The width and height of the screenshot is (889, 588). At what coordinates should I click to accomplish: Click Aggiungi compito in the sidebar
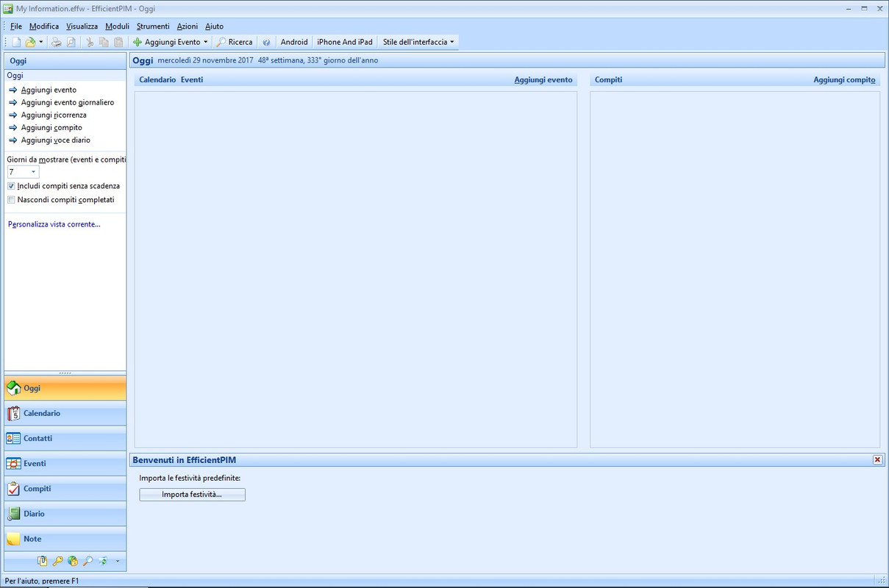(51, 127)
